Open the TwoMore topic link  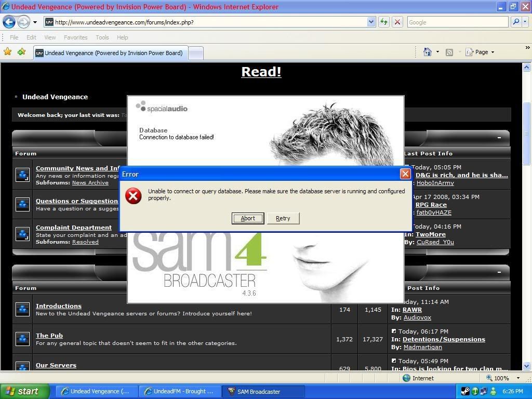pos(431,234)
